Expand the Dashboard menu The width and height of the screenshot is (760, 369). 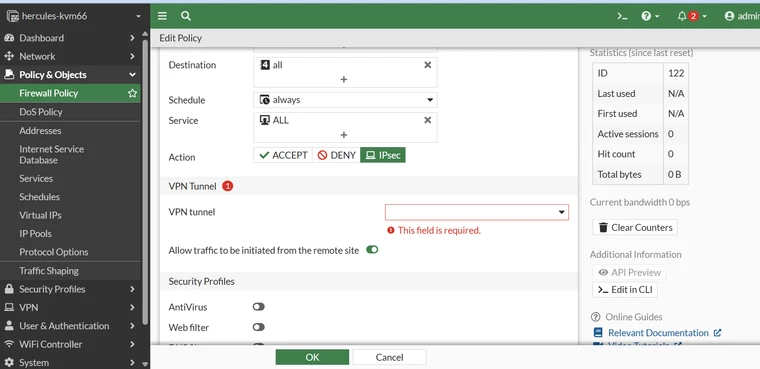[x=132, y=38]
